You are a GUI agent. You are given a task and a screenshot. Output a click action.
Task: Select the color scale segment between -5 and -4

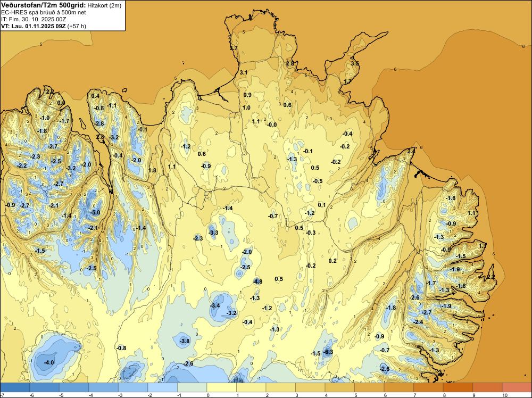pyautogui.click(x=74, y=387)
